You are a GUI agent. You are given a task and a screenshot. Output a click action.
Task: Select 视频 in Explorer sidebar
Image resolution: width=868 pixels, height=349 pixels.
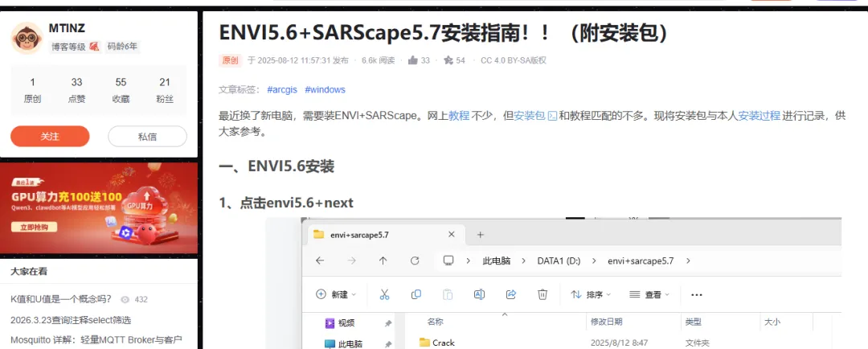(x=347, y=323)
